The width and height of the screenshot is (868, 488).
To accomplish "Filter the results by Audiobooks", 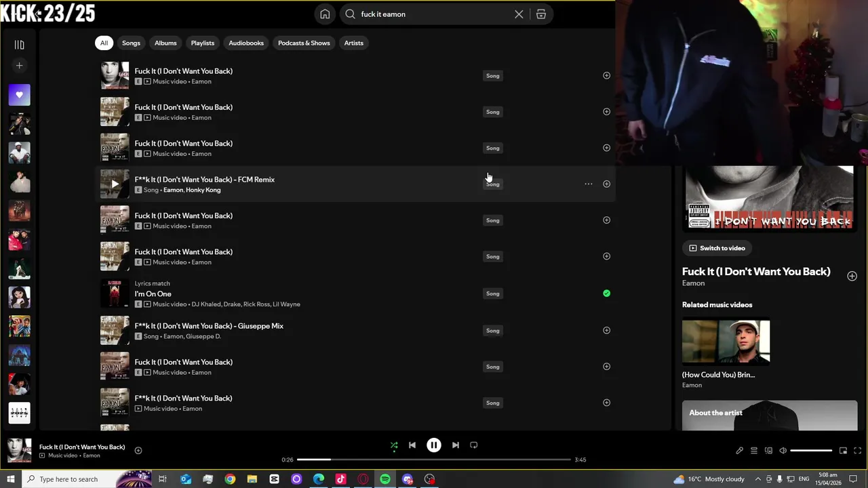I will pos(246,43).
